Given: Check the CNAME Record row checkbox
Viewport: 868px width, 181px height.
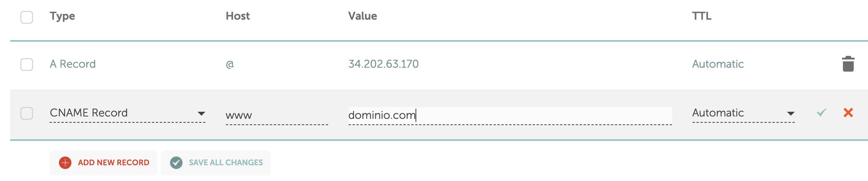Looking at the screenshot, I should click(x=27, y=113).
